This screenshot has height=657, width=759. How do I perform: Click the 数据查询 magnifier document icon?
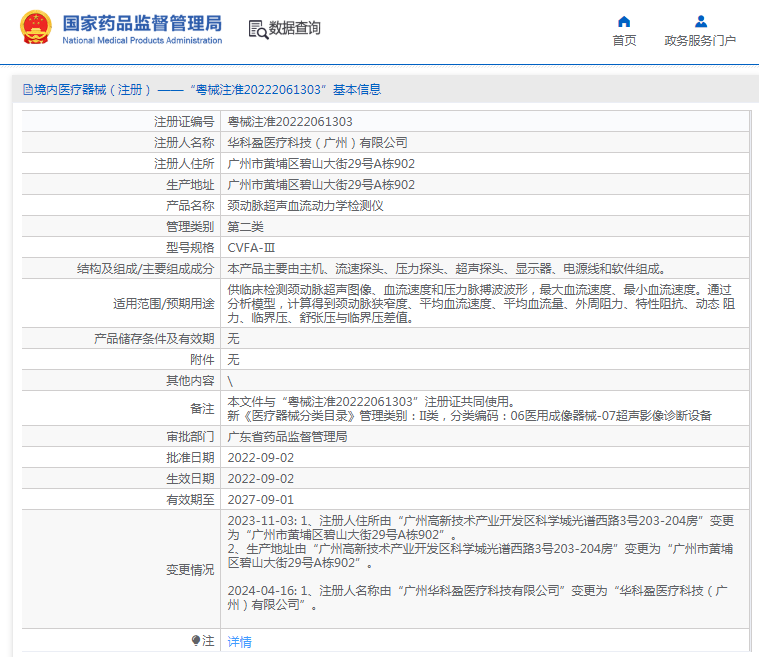click(258, 30)
